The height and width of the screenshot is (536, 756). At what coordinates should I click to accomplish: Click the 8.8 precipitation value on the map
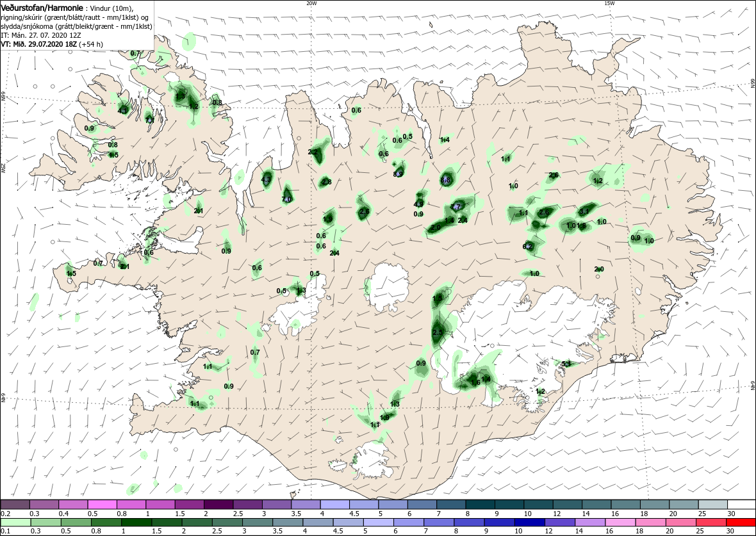(x=445, y=181)
